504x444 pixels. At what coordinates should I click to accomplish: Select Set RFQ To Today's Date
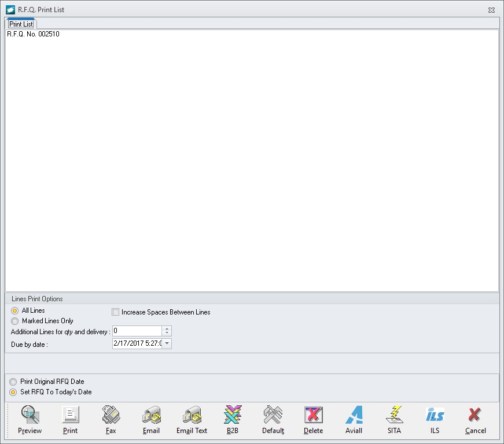pos(13,392)
